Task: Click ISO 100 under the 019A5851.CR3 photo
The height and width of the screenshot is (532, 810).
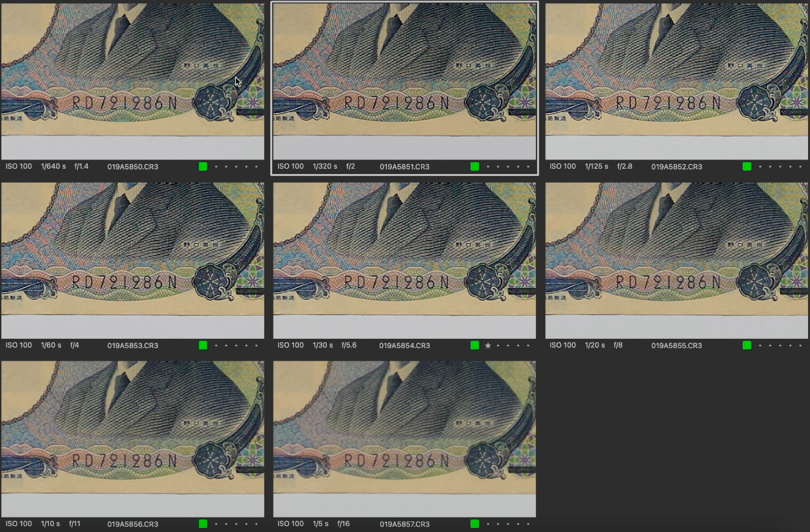Action: click(x=291, y=166)
